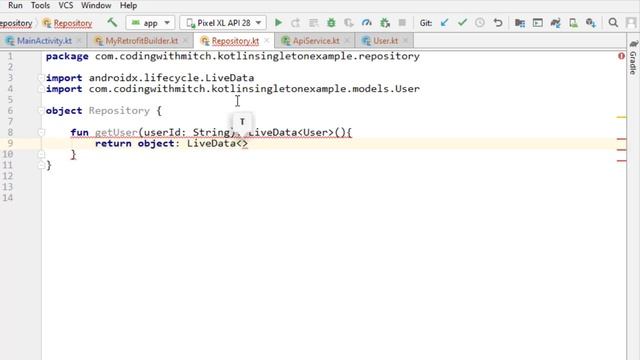Click the Git Revert undo arrow
This screenshot has width=640, height=360.
[x=498, y=23]
